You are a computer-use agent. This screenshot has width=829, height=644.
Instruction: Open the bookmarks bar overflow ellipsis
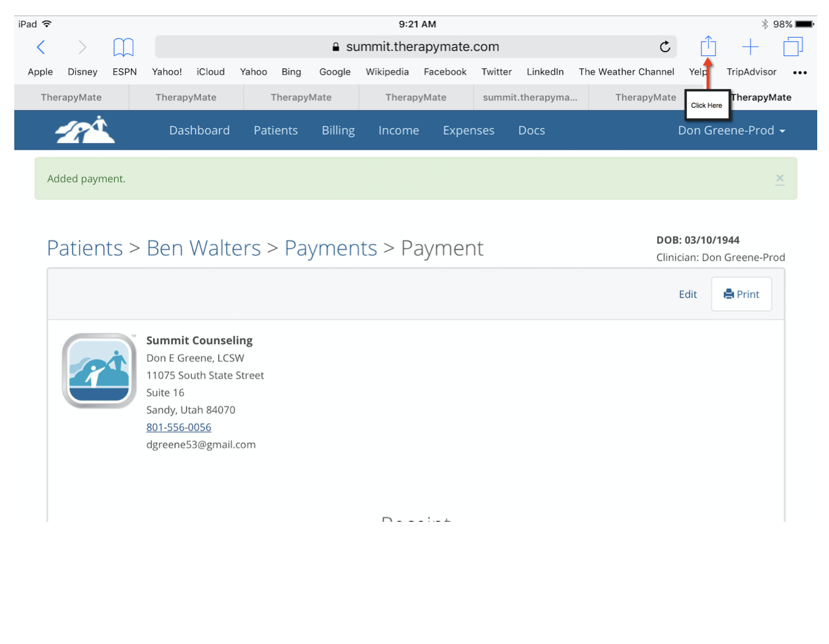800,73
